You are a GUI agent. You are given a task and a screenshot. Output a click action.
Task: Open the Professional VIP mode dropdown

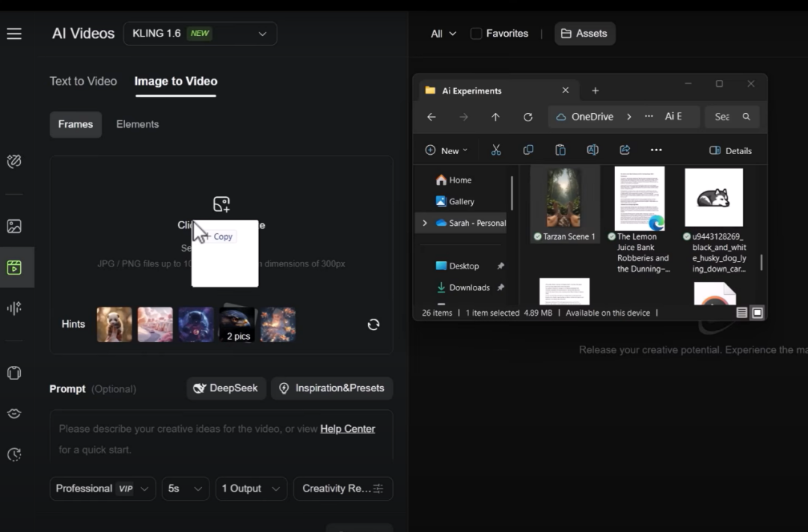[102, 489]
